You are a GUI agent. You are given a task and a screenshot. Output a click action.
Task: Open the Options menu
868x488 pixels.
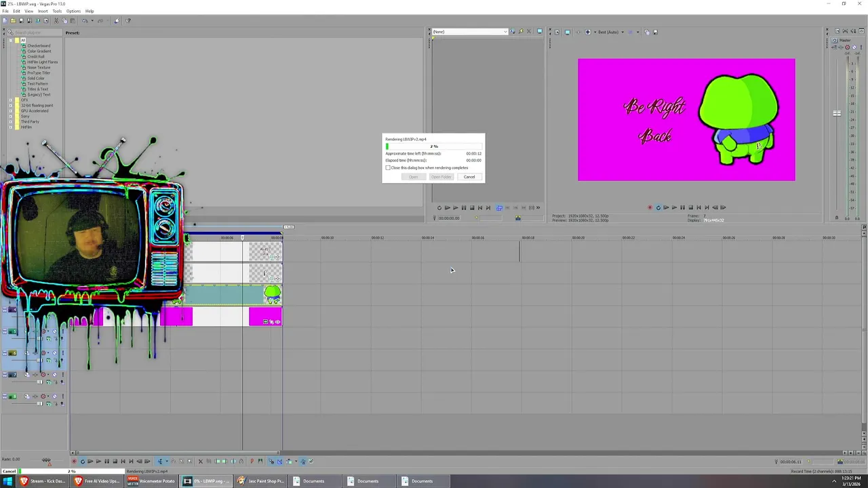(x=73, y=11)
